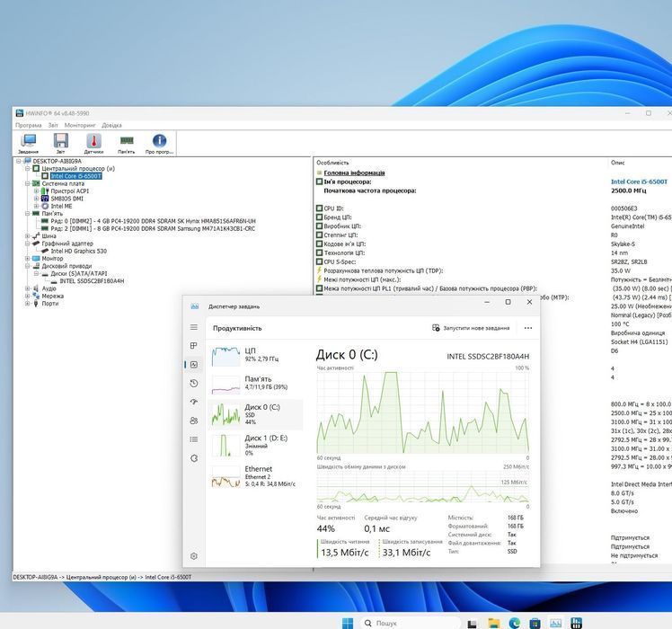Click the Windows Start button
Viewport: 672px width, 629px height.
[x=348, y=623]
